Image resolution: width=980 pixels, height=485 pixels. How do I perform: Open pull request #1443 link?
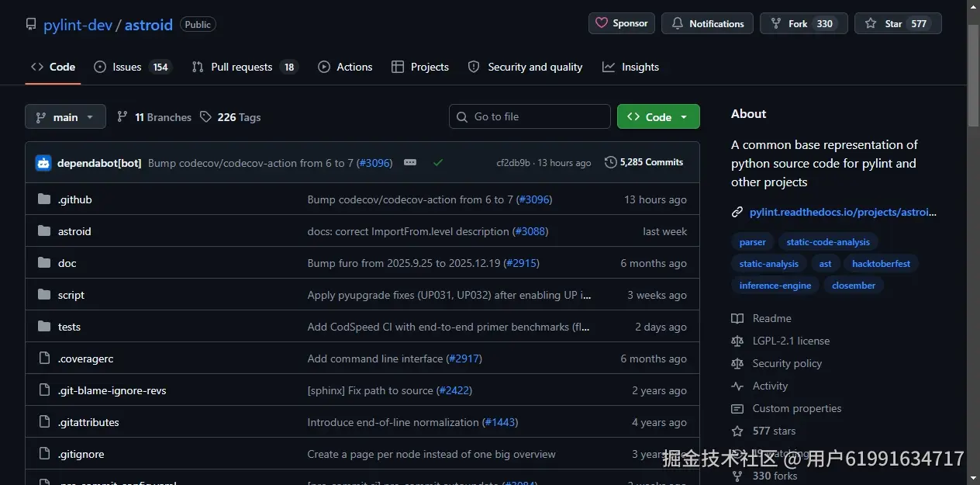click(500, 422)
